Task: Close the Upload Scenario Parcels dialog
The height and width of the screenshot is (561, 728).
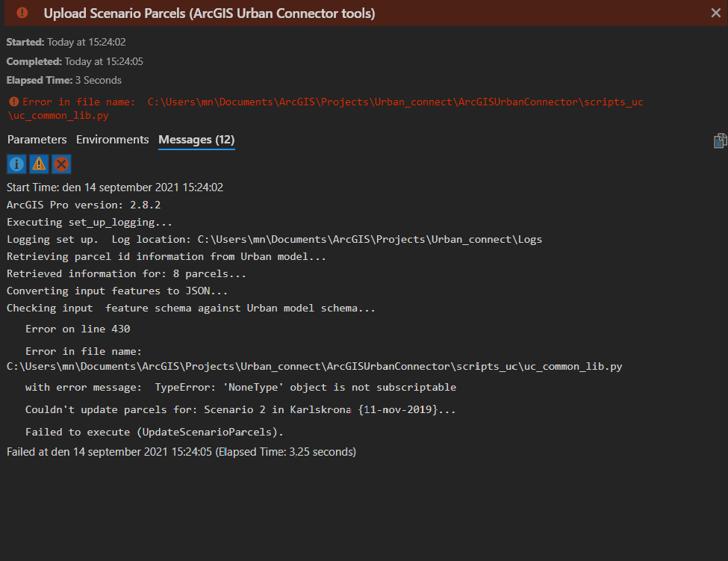Action: click(715, 13)
